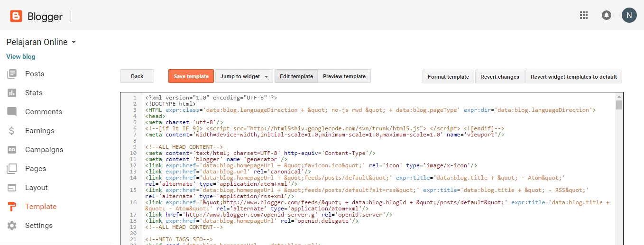
Task: Click the viewport meta tag line
Action: tap(324, 135)
